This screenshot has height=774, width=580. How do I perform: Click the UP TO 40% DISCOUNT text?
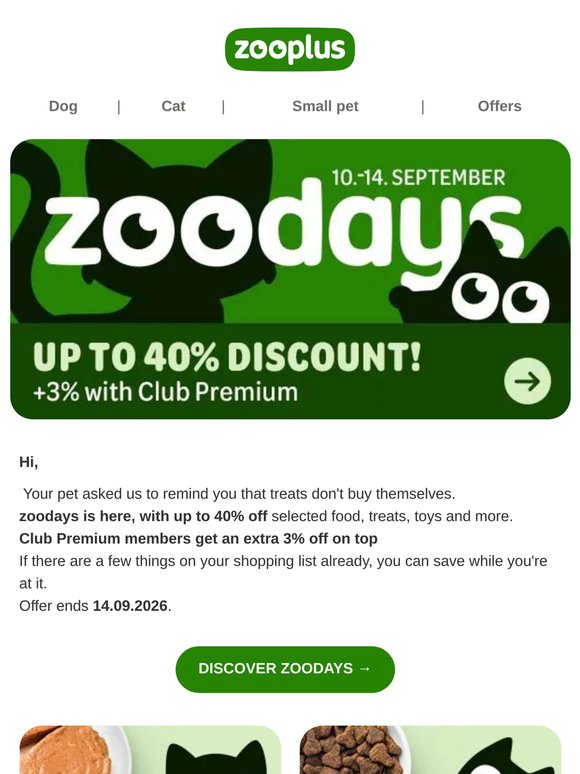click(x=227, y=356)
